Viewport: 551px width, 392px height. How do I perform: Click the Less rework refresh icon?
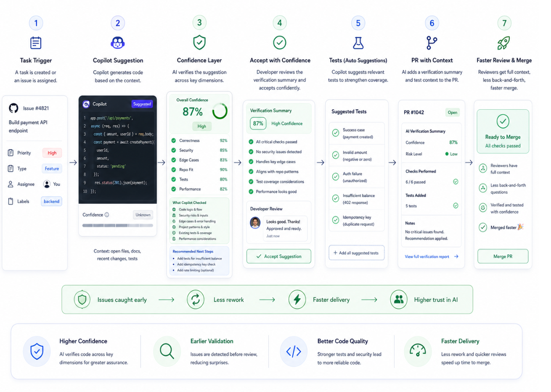tap(196, 300)
